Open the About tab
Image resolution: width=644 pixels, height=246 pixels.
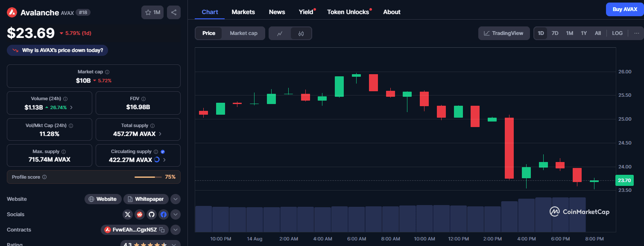click(x=392, y=12)
